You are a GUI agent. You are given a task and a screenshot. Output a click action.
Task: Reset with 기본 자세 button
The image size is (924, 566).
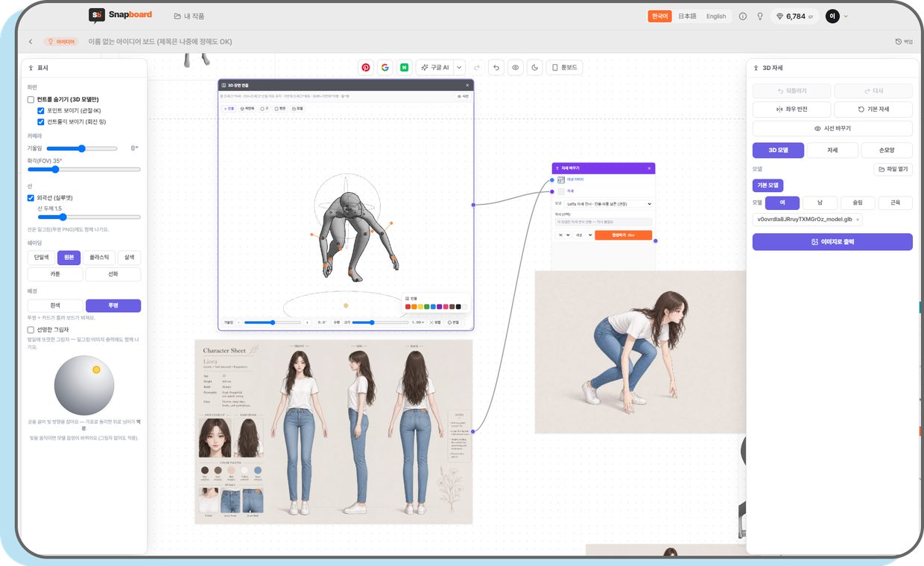tap(873, 109)
